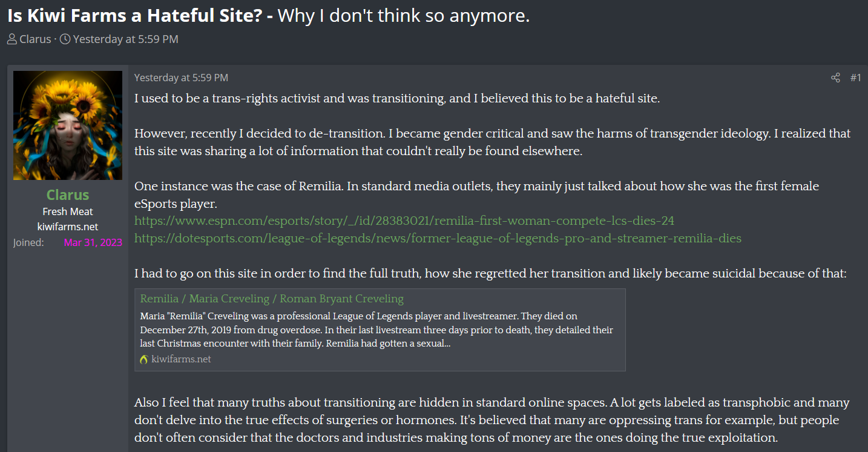Click the thread's 'Yesterday at 5:59 PM' date
868x452 pixels.
(126, 39)
